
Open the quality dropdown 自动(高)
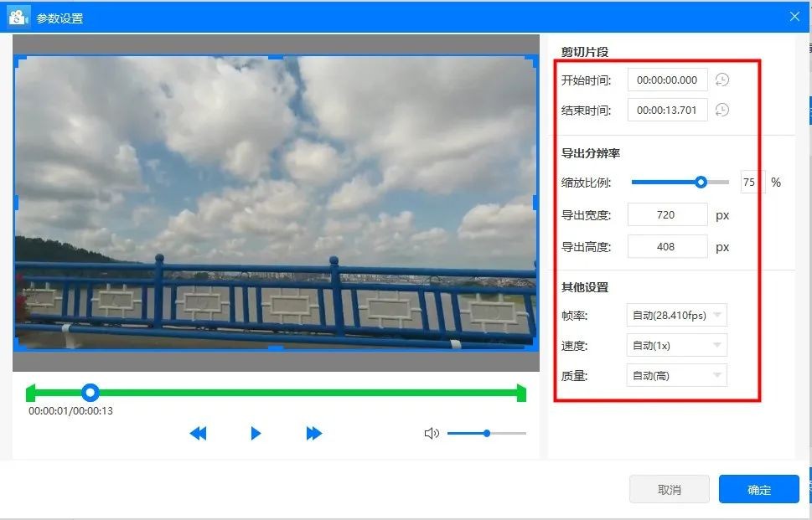pyautogui.click(x=677, y=375)
